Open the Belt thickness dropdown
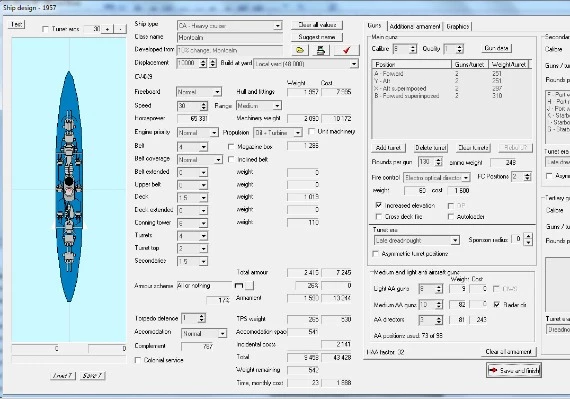Image resolution: width=570 pixels, height=399 pixels. [x=203, y=147]
